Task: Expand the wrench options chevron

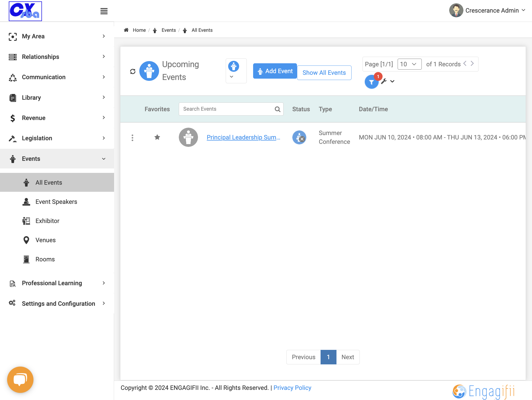Action: tap(392, 81)
